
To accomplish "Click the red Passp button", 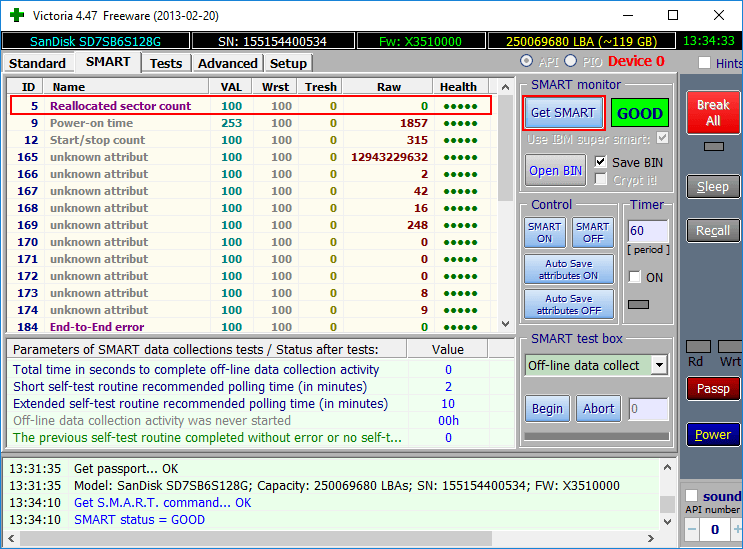I will [713, 388].
